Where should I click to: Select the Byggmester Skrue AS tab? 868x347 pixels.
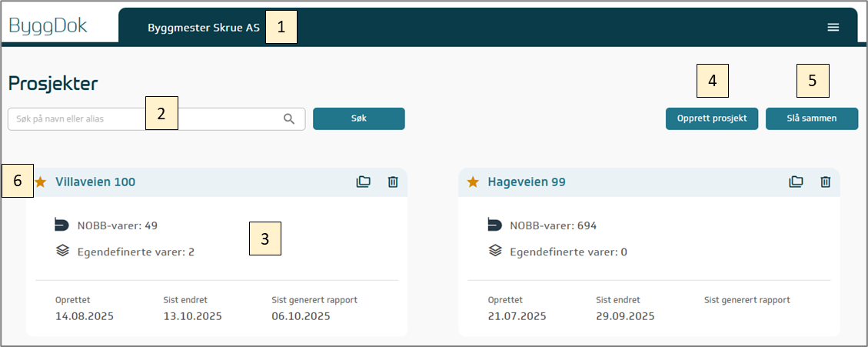(204, 28)
